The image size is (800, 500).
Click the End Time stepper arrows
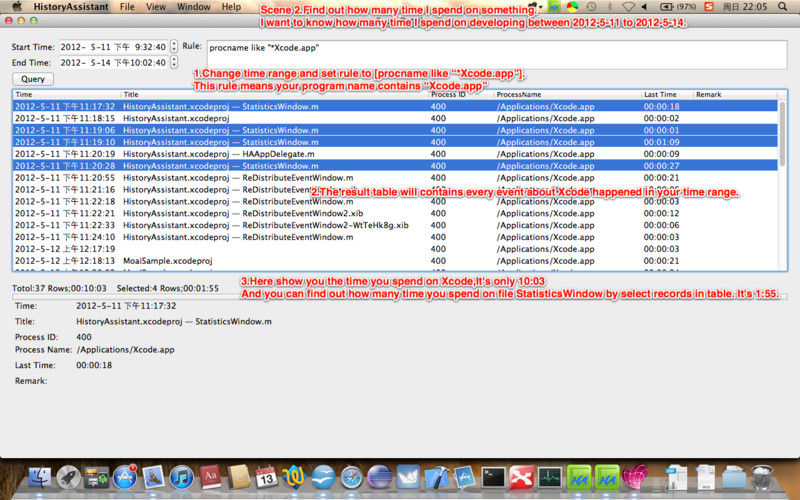(x=174, y=62)
